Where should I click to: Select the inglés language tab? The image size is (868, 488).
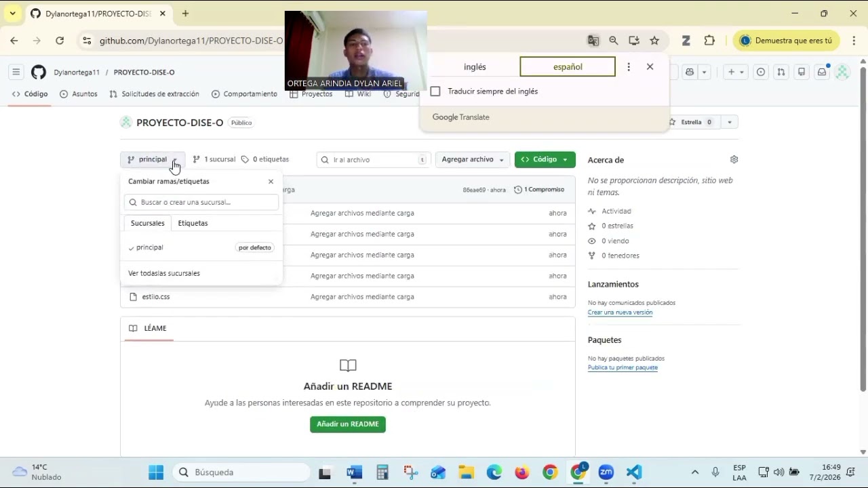[x=475, y=66]
